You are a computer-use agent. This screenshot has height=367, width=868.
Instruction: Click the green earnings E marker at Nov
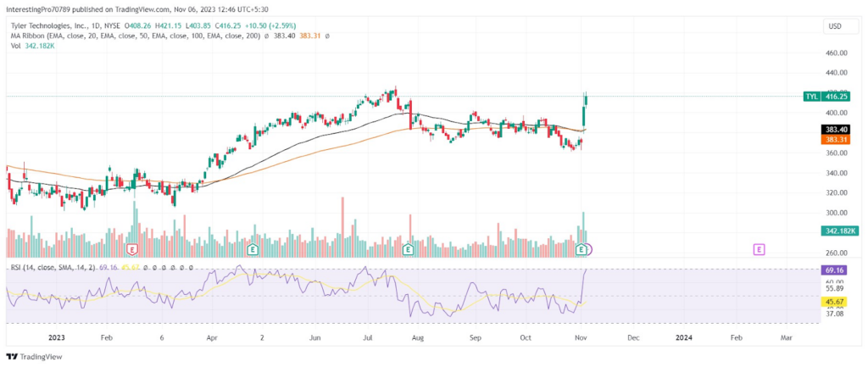coord(581,250)
